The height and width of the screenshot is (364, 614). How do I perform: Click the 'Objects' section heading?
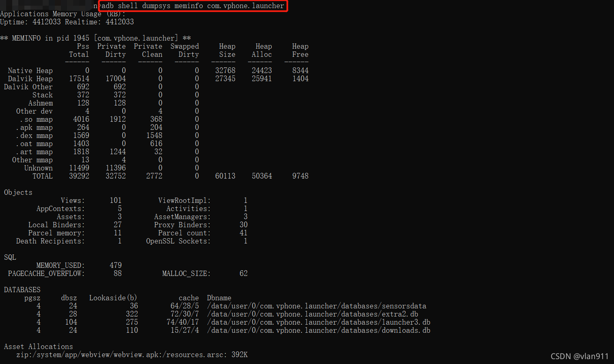[x=18, y=192]
